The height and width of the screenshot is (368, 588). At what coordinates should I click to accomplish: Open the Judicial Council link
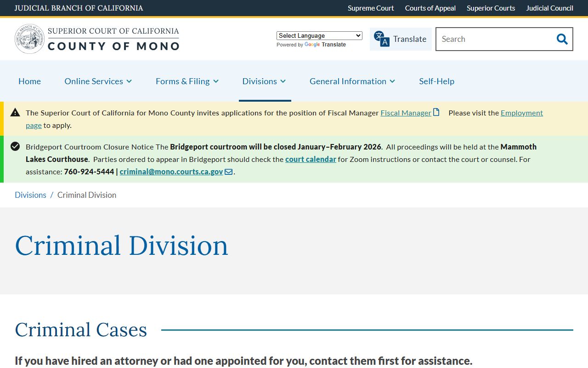click(549, 8)
